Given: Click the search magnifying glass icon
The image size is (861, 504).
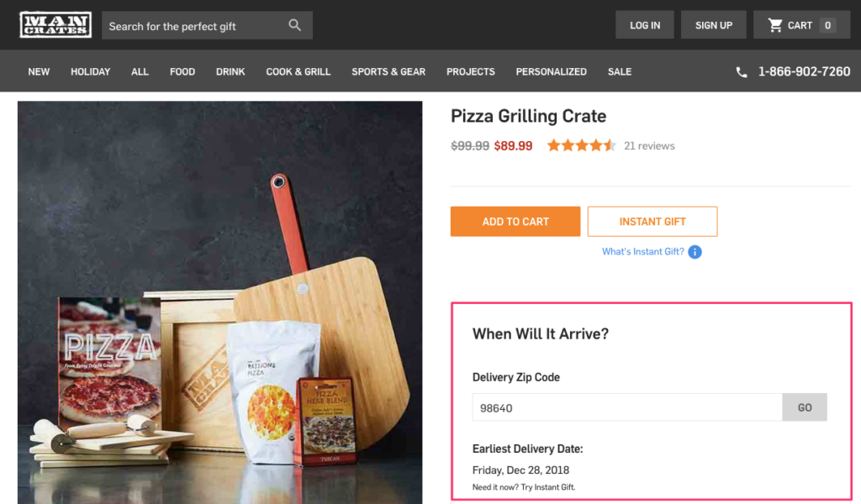Looking at the screenshot, I should pyautogui.click(x=294, y=25).
